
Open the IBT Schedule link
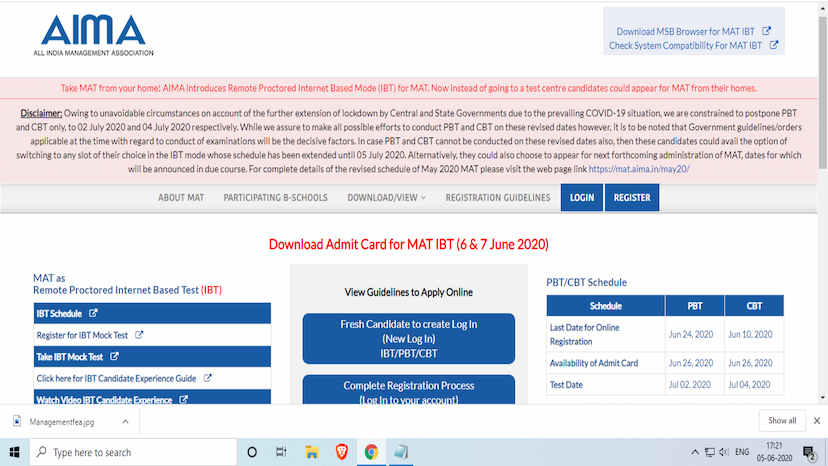click(x=59, y=314)
